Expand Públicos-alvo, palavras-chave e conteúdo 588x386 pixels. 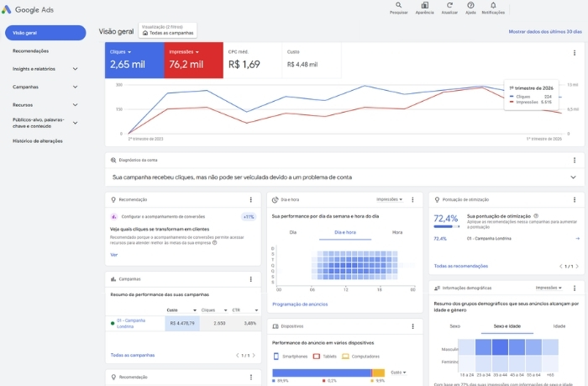coord(75,123)
